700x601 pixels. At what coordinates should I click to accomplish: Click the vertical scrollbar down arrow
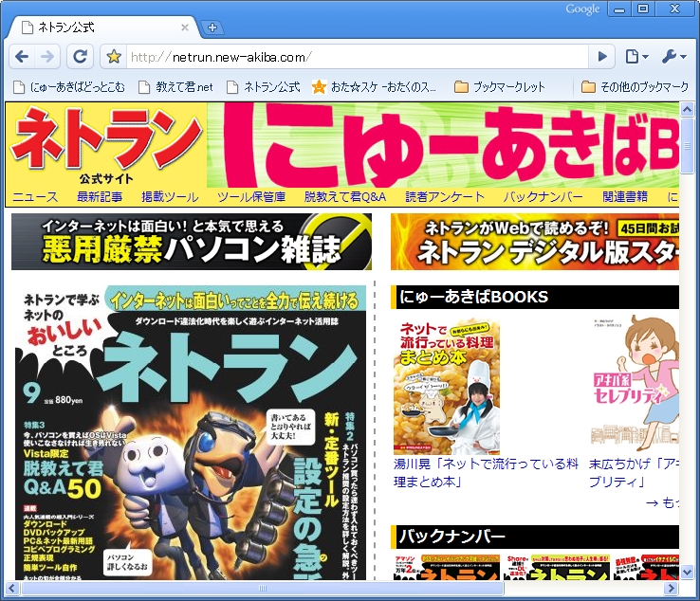pos(687,572)
